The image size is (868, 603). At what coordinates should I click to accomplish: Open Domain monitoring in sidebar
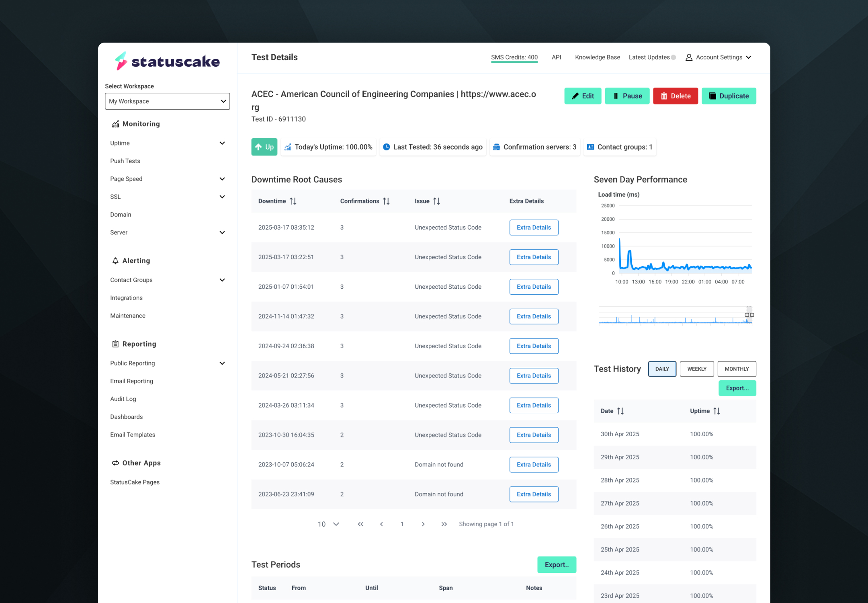click(x=121, y=215)
